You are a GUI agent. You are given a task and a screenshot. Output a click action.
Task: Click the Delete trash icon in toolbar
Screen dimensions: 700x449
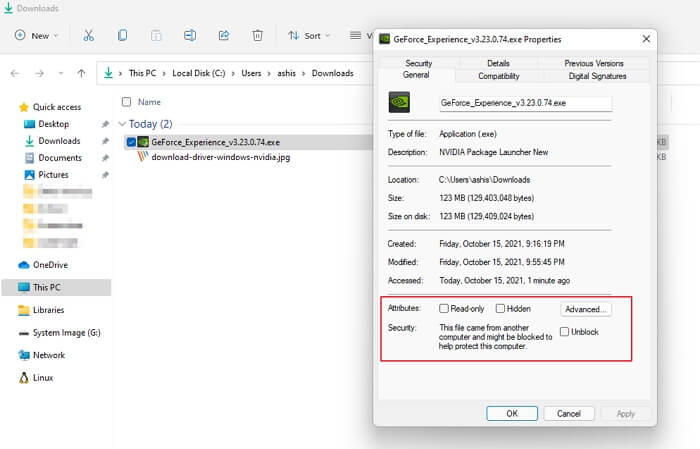(x=258, y=35)
